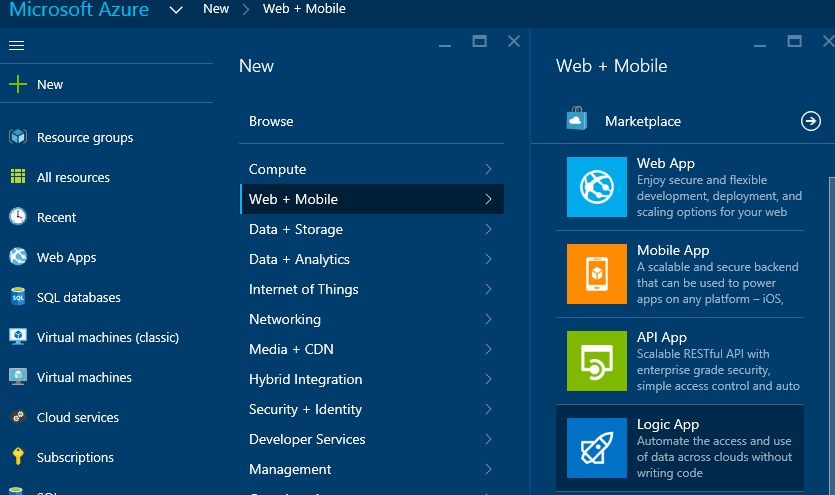
Task: Click the Mobile App orange icon
Action: click(x=596, y=274)
